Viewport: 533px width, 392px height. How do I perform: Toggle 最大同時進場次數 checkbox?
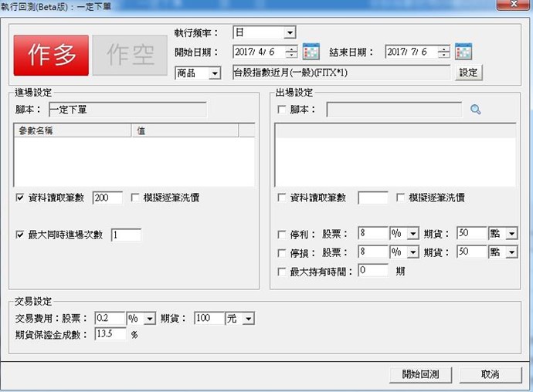(20, 235)
